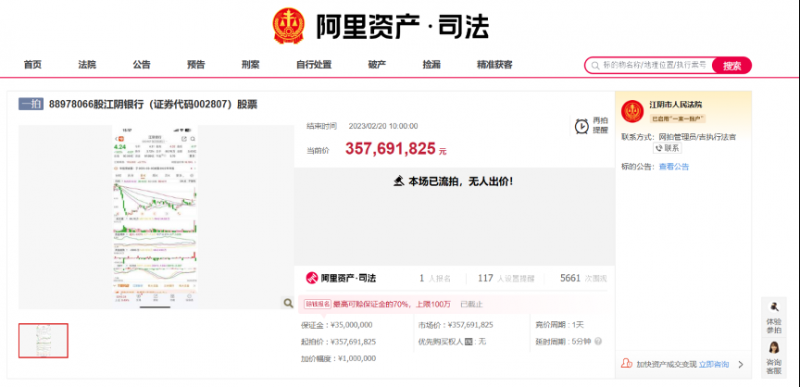This screenshot has height=387, width=800.
Task: Click the phone icon in 联系 button
Action: click(659, 148)
